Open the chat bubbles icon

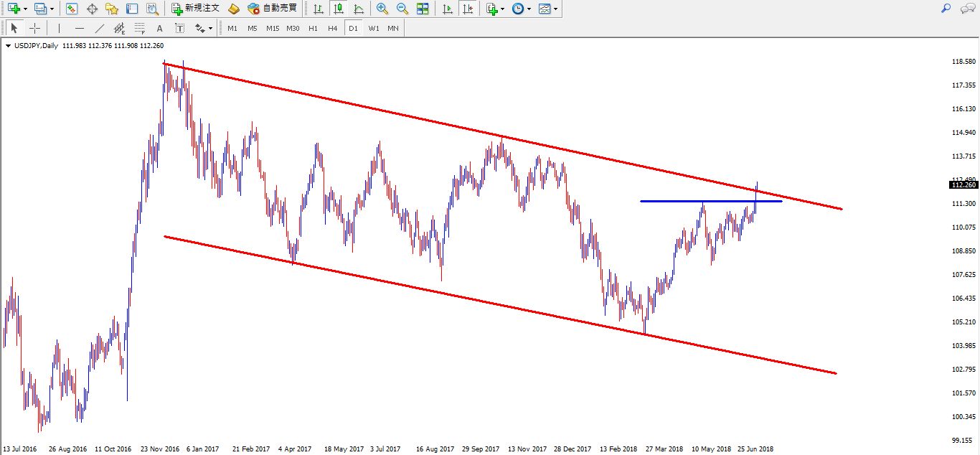(x=968, y=9)
